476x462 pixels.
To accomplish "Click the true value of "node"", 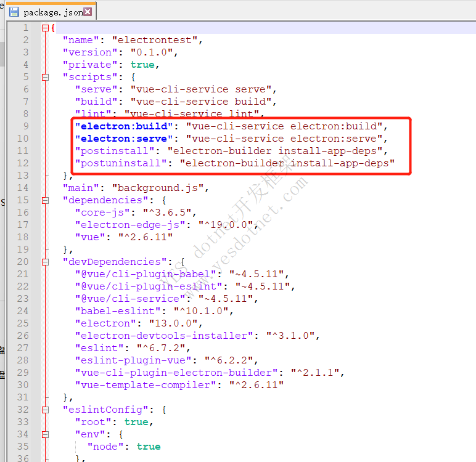I will [149, 447].
